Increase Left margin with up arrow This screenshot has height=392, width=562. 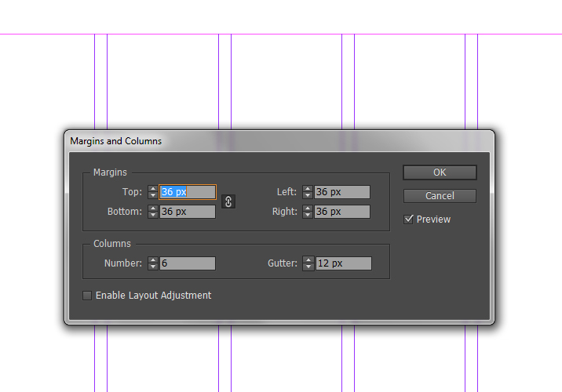(x=308, y=188)
